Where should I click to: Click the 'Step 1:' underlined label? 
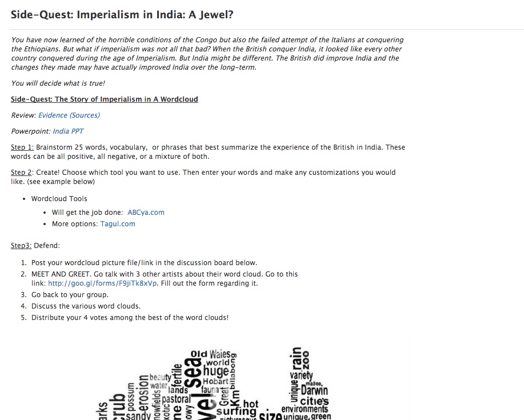coord(22,147)
